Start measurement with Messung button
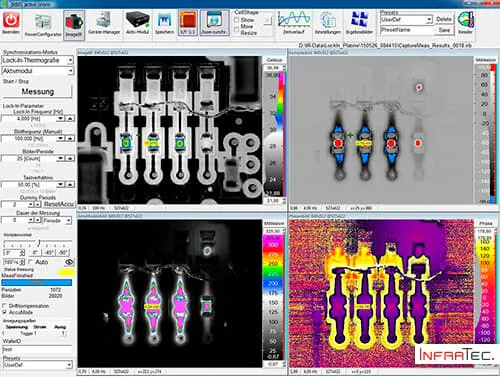The height and width of the screenshot is (377, 500). [x=37, y=92]
